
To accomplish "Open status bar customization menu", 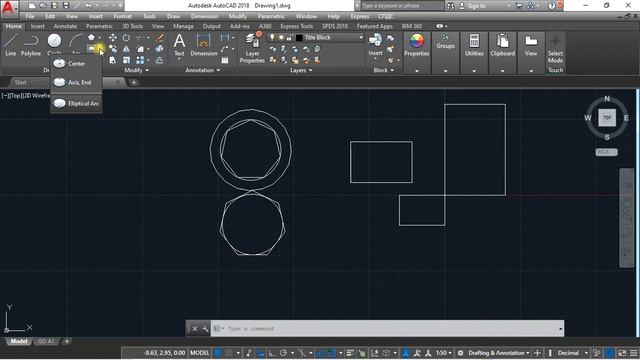I will point(634,353).
